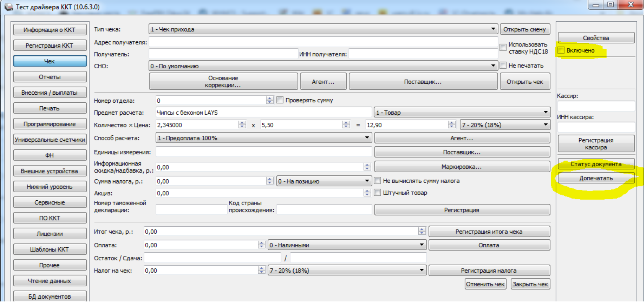Open the ФН section

coord(50,155)
